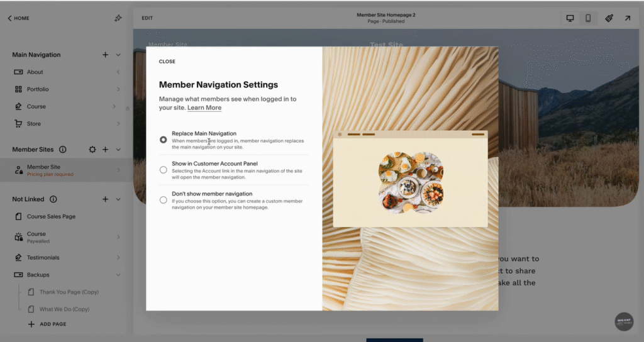This screenshot has width=644, height=342.
Task: Select the Member Site page row
Action: pyautogui.click(x=67, y=170)
